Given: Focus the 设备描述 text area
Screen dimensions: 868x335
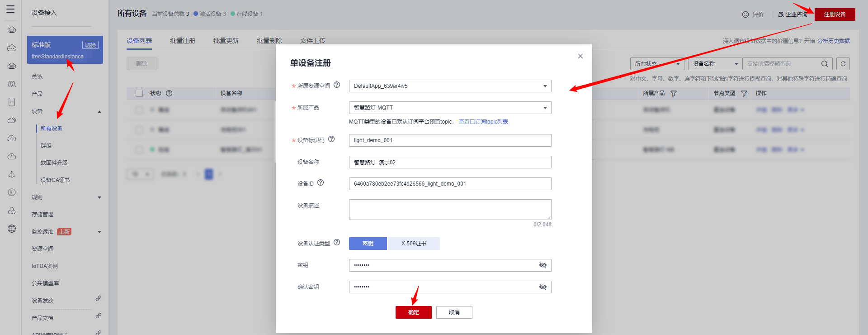Looking at the screenshot, I should coord(450,210).
